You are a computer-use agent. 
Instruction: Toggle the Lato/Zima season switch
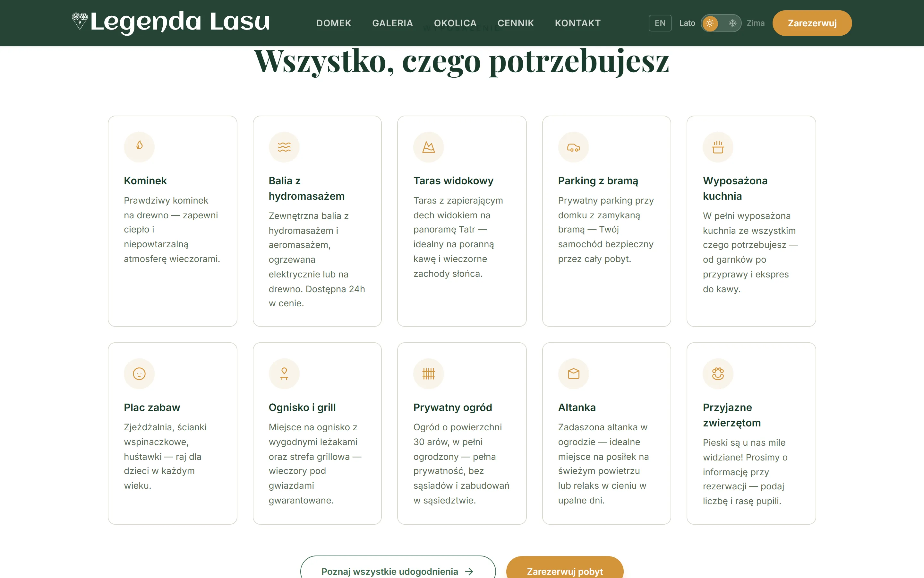tap(721, 23)
